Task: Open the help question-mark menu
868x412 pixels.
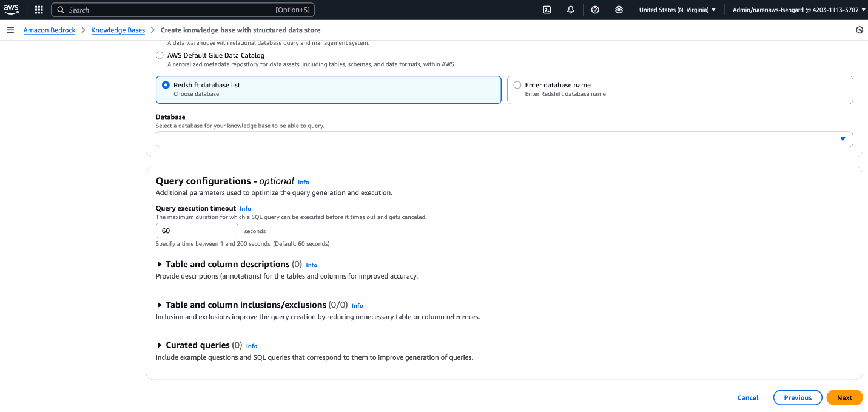Action: click(x=594, y=10)
